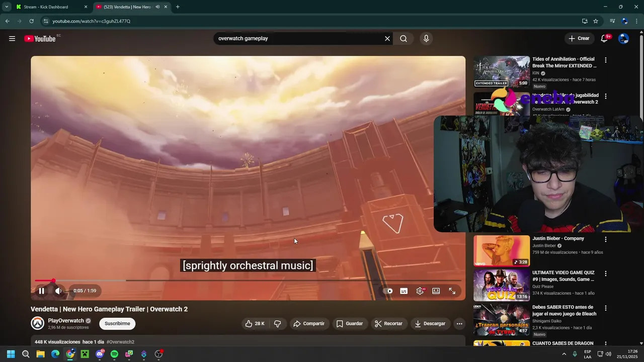Open Spotify from taskbar
Screen dimensions: 644x362
pyautogui.click(x=114, y=354)
